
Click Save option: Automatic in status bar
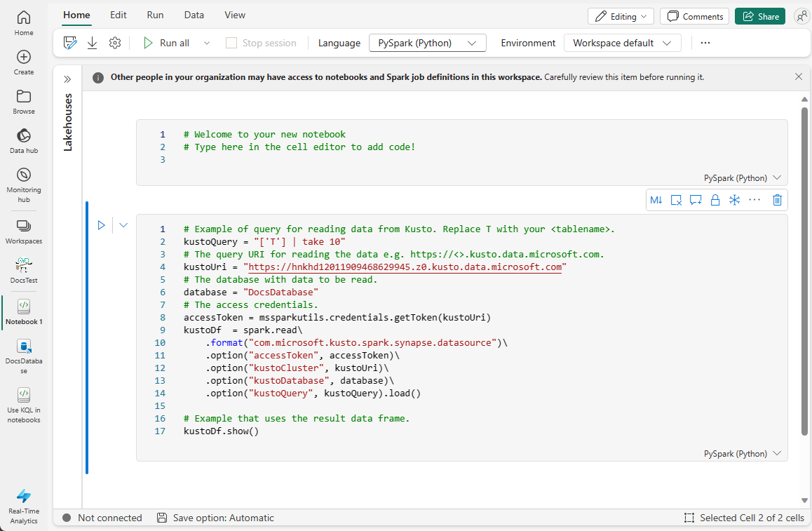point(215,518)
